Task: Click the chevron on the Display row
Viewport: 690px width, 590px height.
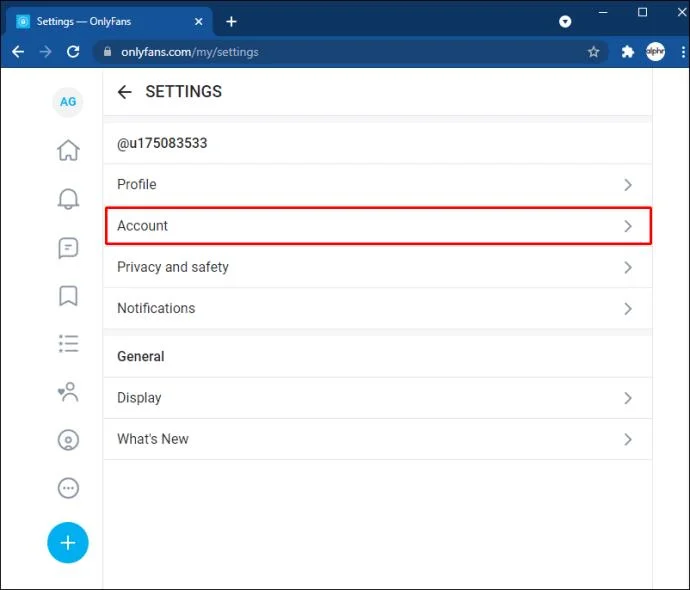Action: (628, 398)
